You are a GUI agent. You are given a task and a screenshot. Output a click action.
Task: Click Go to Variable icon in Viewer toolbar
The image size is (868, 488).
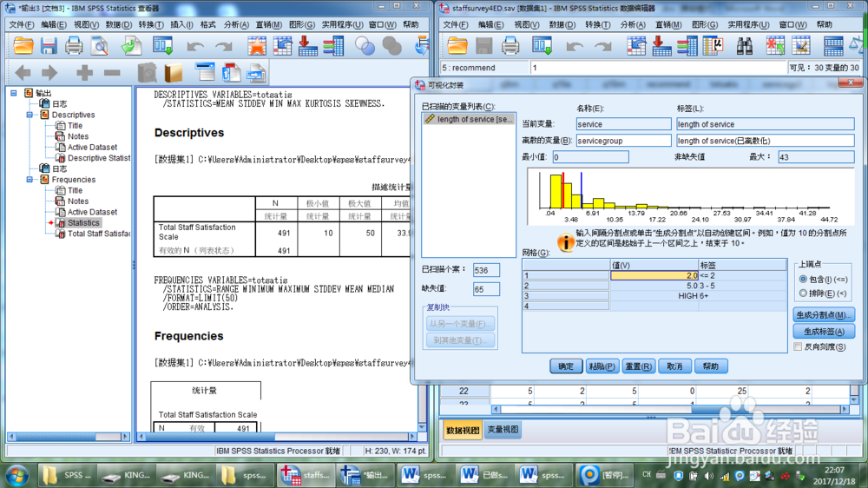[x=308, y=46]
